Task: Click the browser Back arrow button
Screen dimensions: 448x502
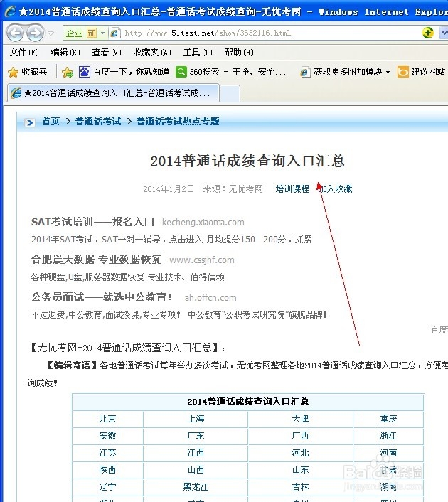Action: point(15,33)
